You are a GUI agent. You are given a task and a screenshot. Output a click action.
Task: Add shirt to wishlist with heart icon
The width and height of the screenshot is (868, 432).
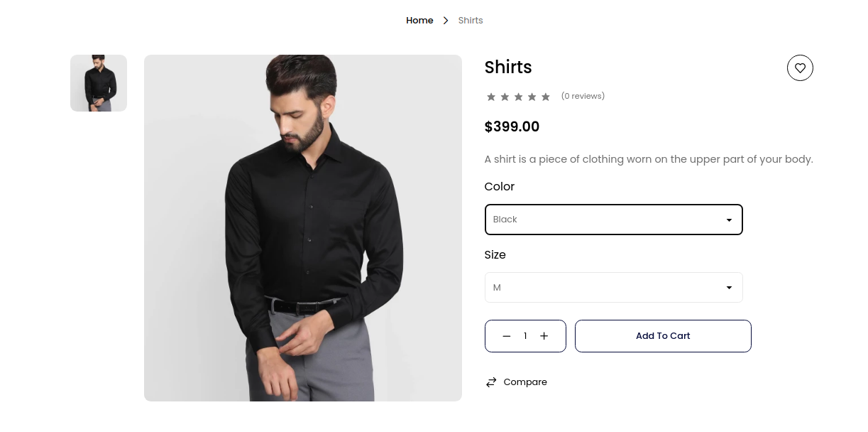(x=800, y=68)
